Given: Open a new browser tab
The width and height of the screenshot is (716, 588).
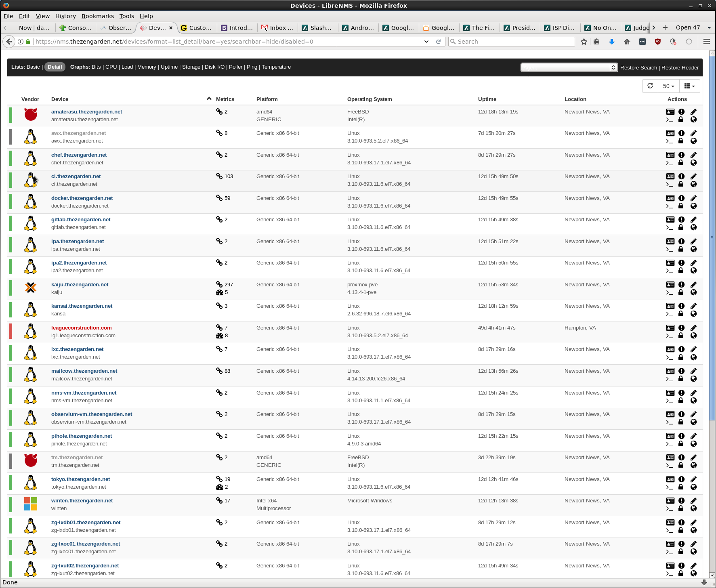Looking at the screenshot, I should (665, 27).
